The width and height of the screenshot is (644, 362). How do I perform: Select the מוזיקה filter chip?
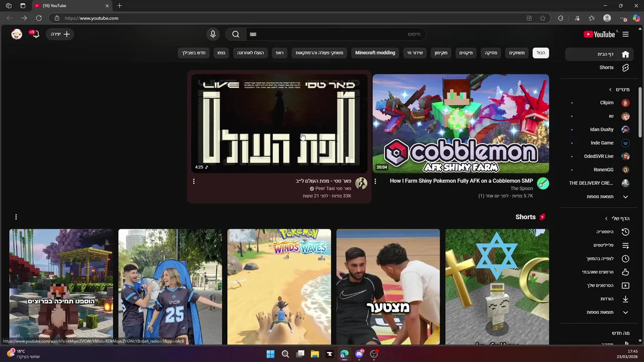491,53
